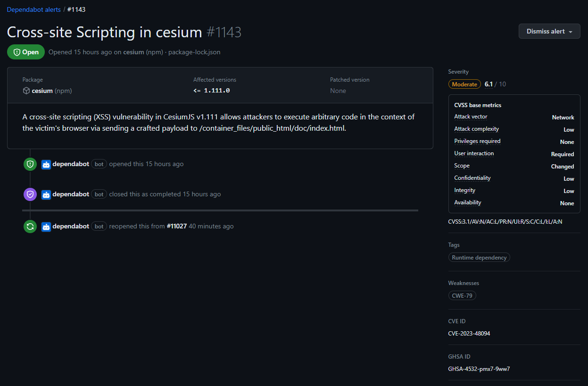
Task: Click the shield icon beside the opened event
Action: tap(30, 164)
